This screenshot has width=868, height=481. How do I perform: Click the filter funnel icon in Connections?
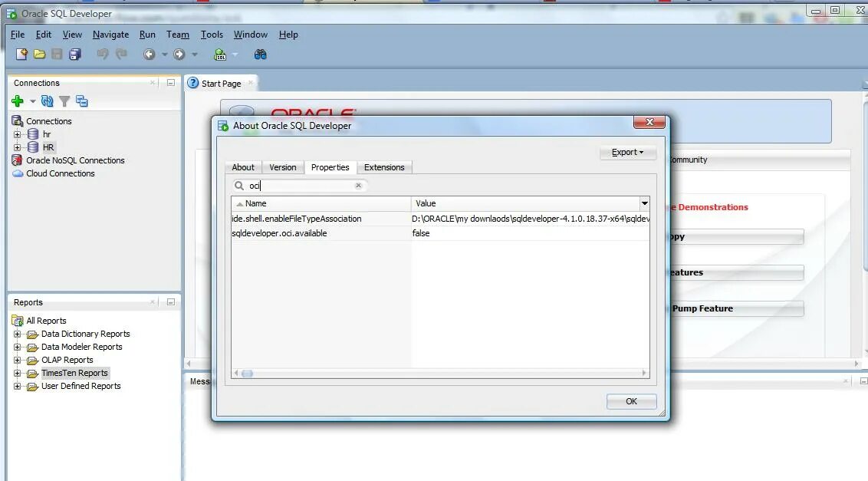coord(64,100)
